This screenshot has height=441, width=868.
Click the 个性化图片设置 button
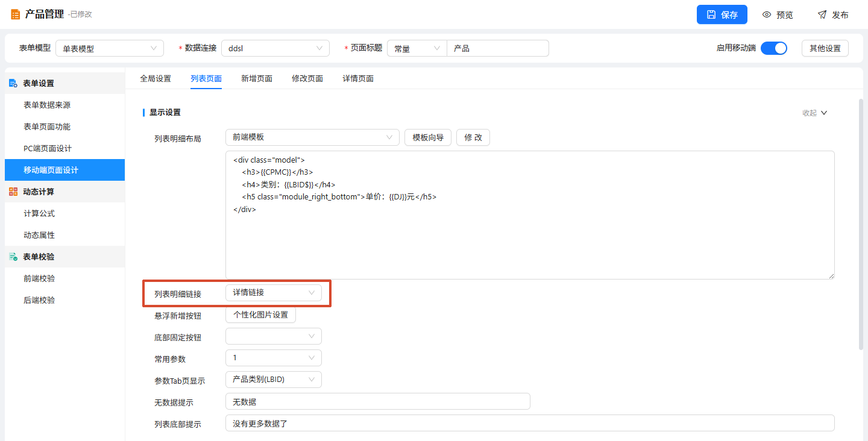click(260, 314)
